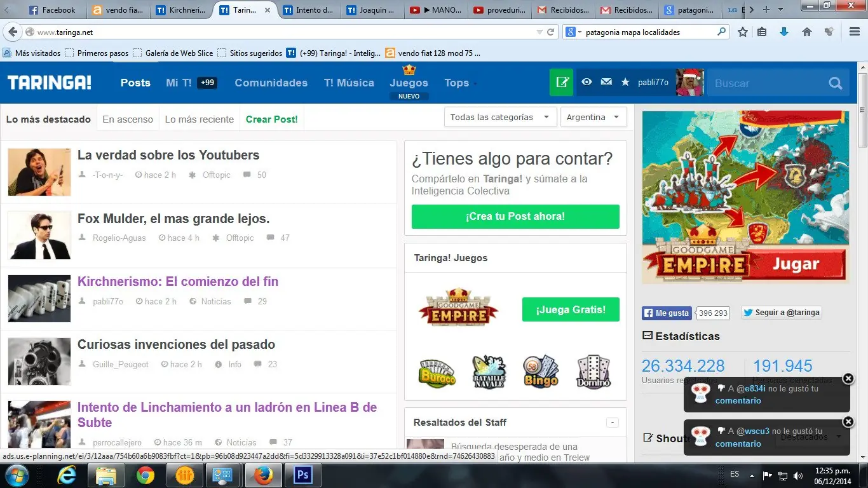Open the URL history dropdown arrow
This screenshot has height=488, width=868.
(x=539, y=32)
